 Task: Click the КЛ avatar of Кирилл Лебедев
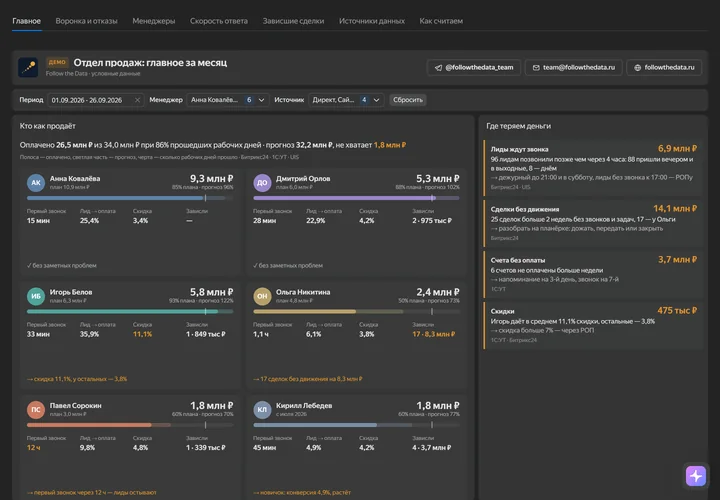pyautogui.click(x=262, y=410)
